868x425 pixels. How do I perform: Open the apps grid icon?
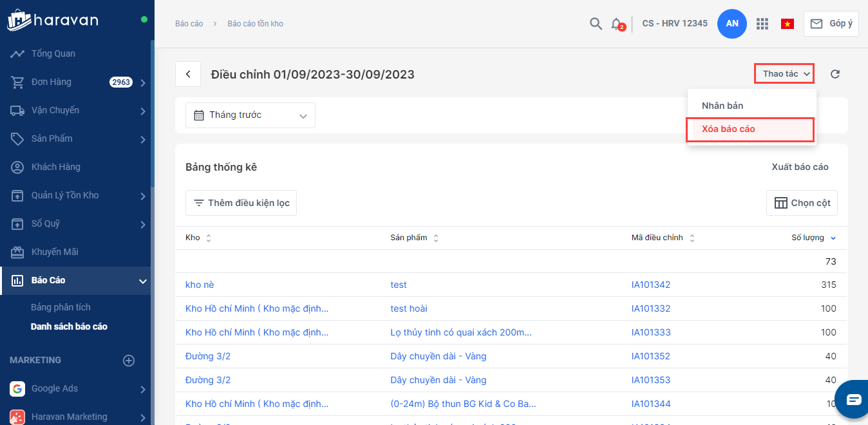coord(762,24)
